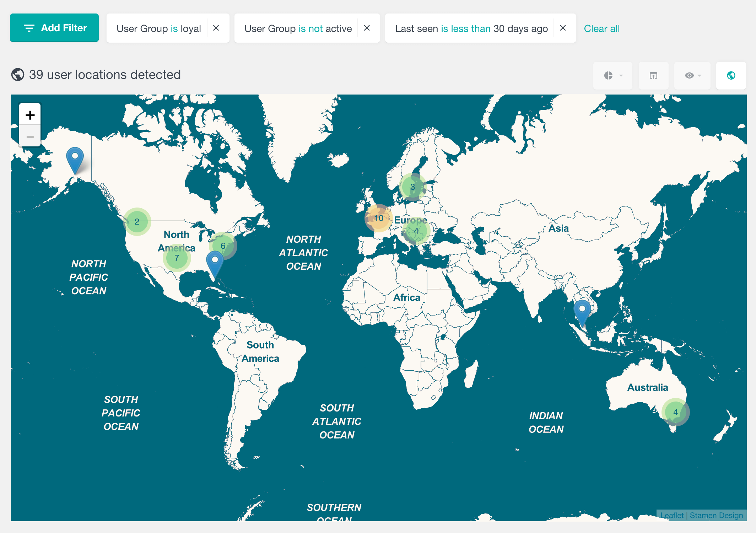This screenshot has width=756, height=533.
Task: Click Clear all to remove all filters
Action: pos(602,27)
